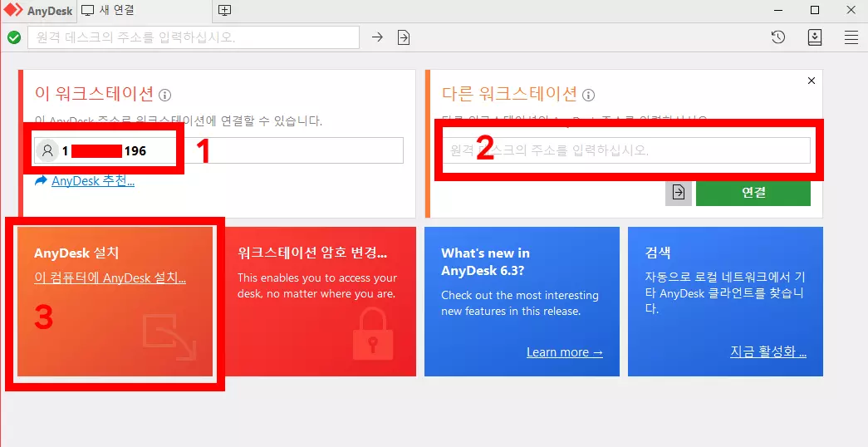The image size is (868, 447).
Task: Open the 워크스테이션 암호 변경... tile
Action: coord(318,302)
